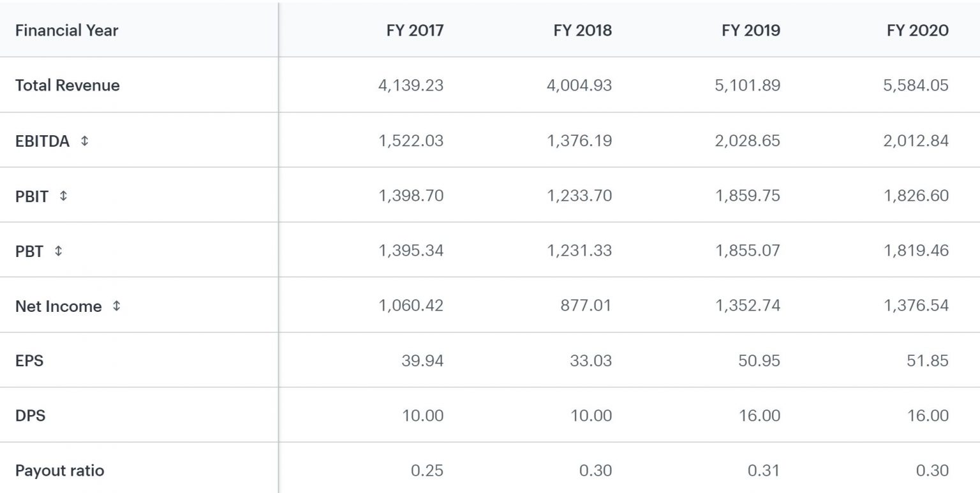Select the DPS row label
This screenshot has height=493, width=980.
(30, 416)
